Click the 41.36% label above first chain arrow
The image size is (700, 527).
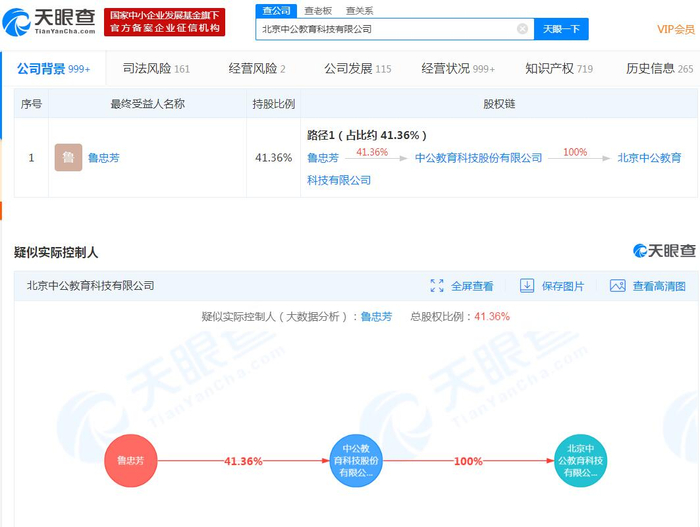click(x=372, y=152)
